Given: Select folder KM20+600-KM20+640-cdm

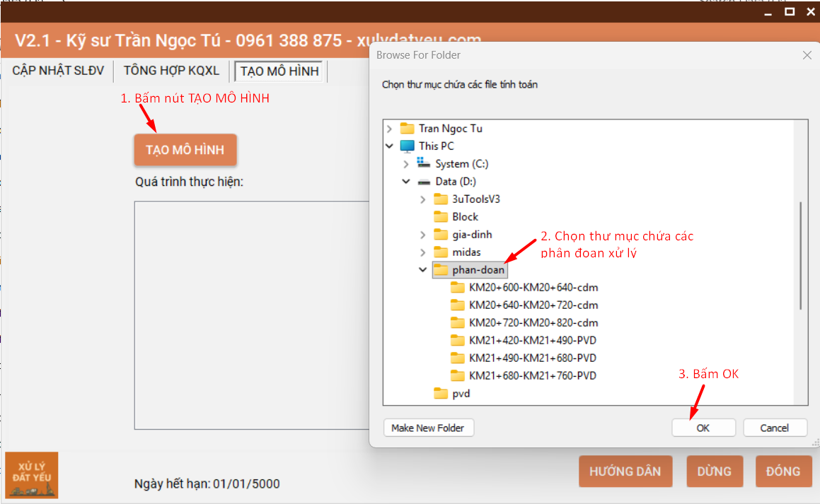Looking at the screenshot, I should click(x=533, y=288).
